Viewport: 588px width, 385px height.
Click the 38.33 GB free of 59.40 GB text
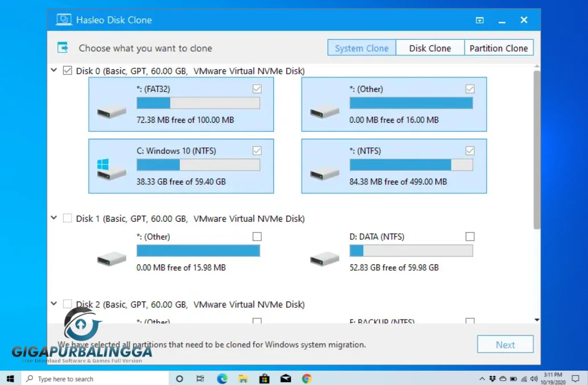pos(181,181)
